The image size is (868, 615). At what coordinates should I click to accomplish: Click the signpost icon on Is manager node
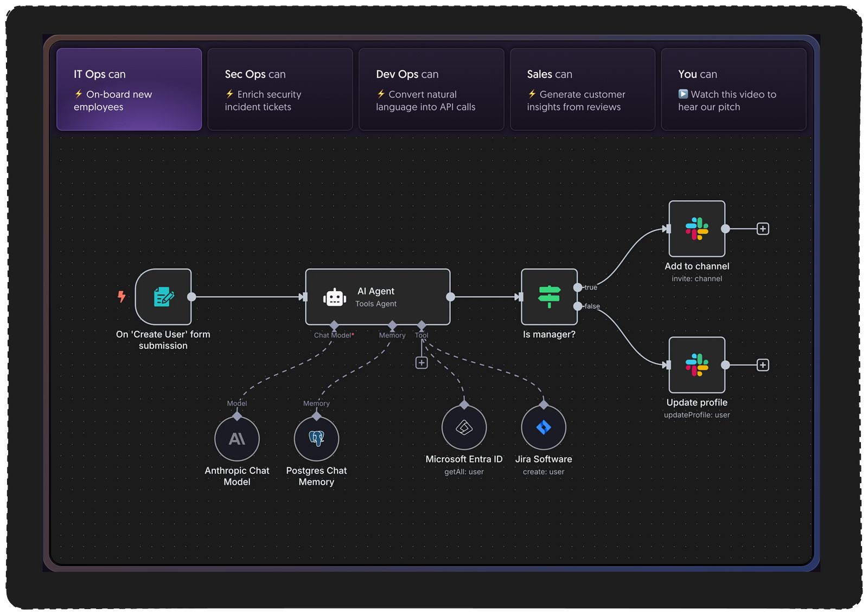(x=549, y=297)
